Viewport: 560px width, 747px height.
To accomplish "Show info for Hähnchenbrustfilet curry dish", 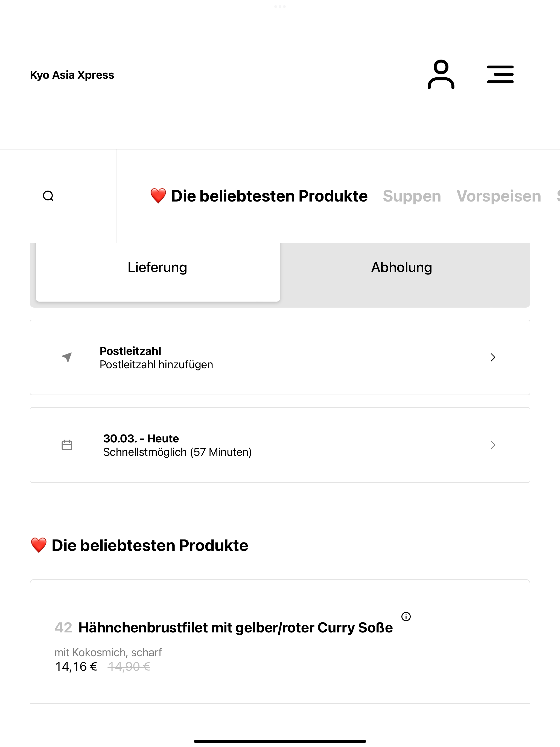I will click(406, 617).
